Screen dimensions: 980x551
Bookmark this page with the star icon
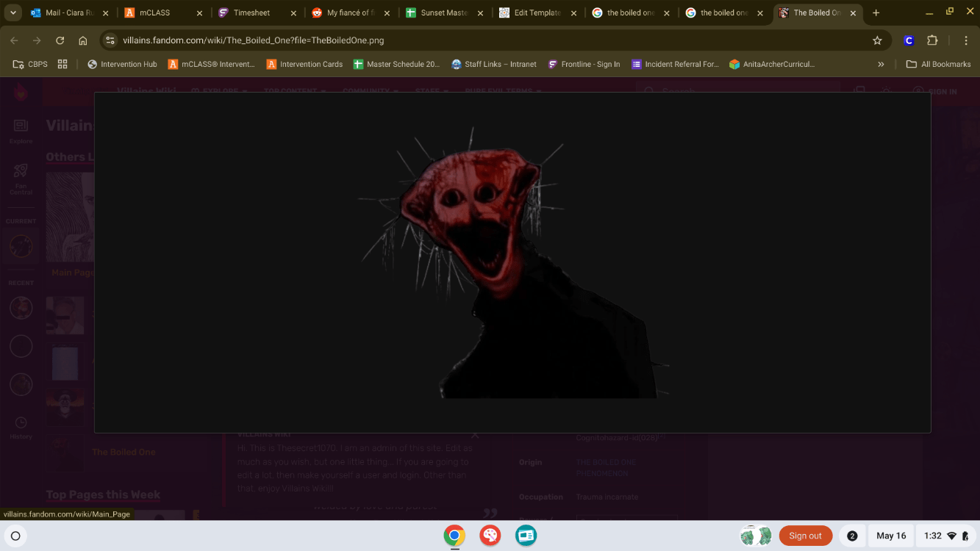(877, 40)
